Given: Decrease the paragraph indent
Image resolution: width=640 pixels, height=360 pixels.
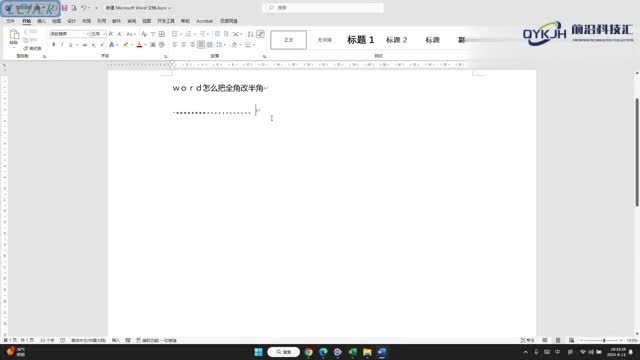Looking at the screenshot, I should pos(217,34).
